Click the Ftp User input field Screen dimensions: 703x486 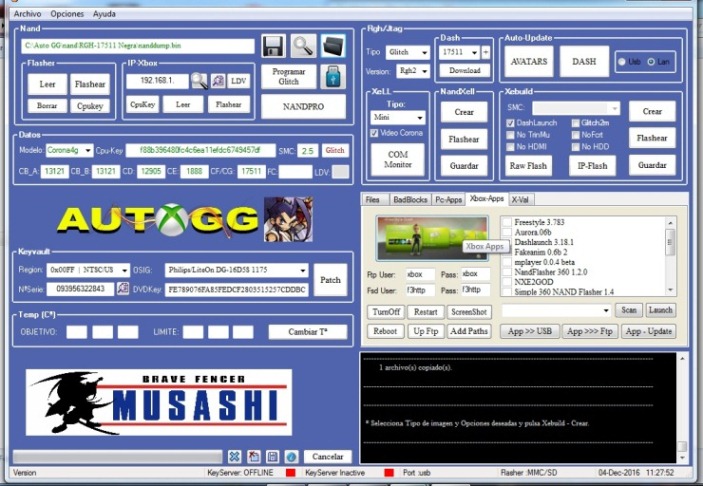pos(420,274)
